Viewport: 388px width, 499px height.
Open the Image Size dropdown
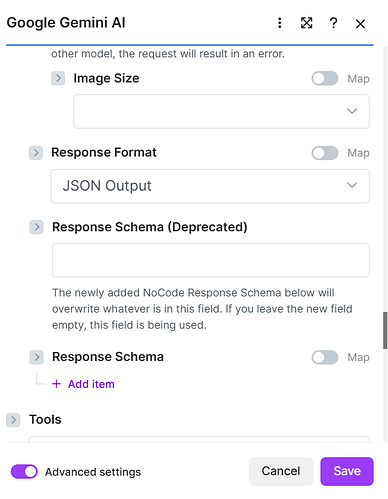pyautogui.click(x=221, y=111)
